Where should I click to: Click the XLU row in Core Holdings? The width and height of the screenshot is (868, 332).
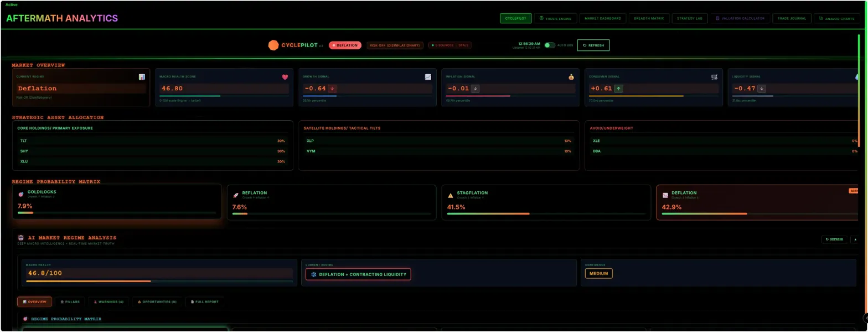[x=152, y=161]
